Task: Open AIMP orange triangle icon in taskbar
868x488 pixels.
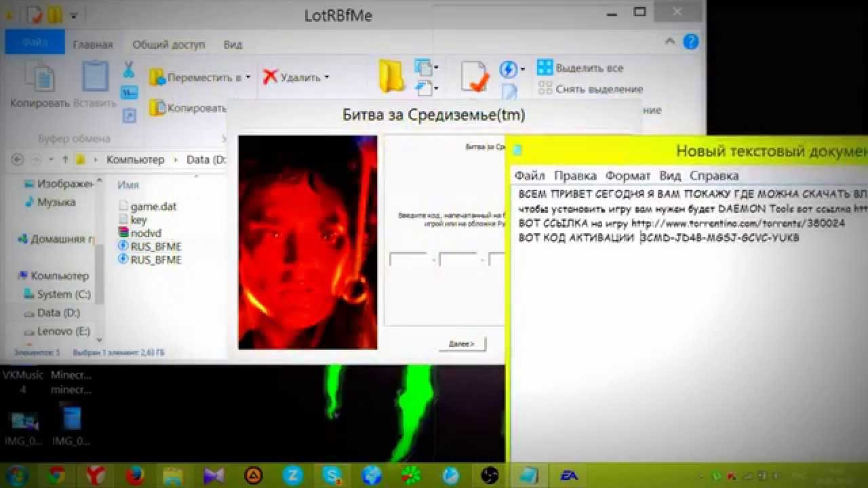Action: 254,475
